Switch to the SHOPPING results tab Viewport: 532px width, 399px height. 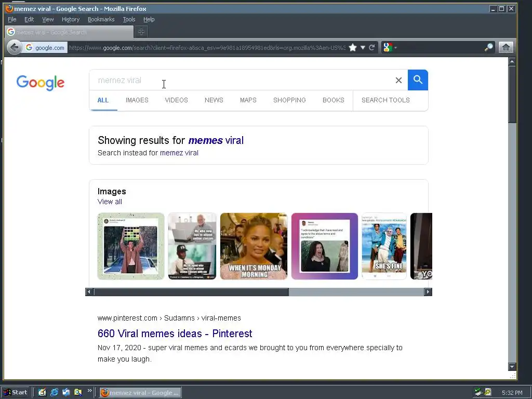coord(289,100)
